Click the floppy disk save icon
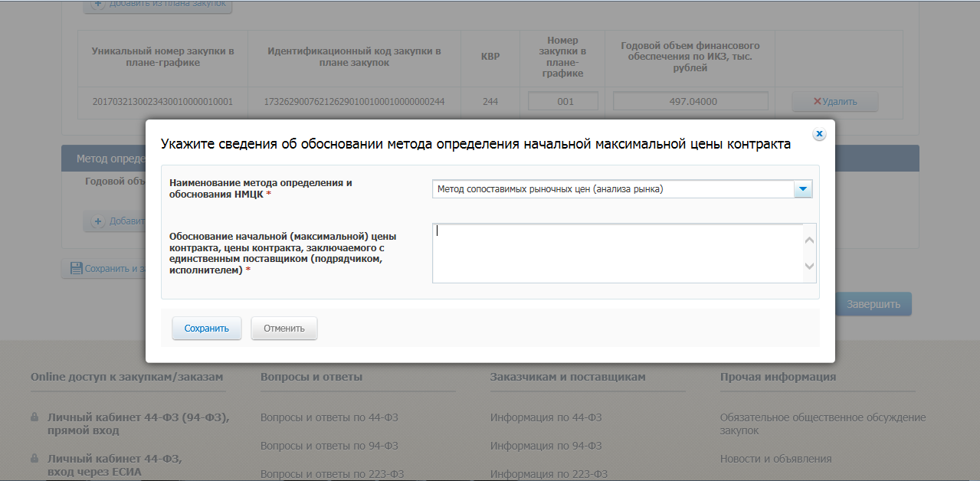The height and width of the screenshot is (481, 980). 76,268
